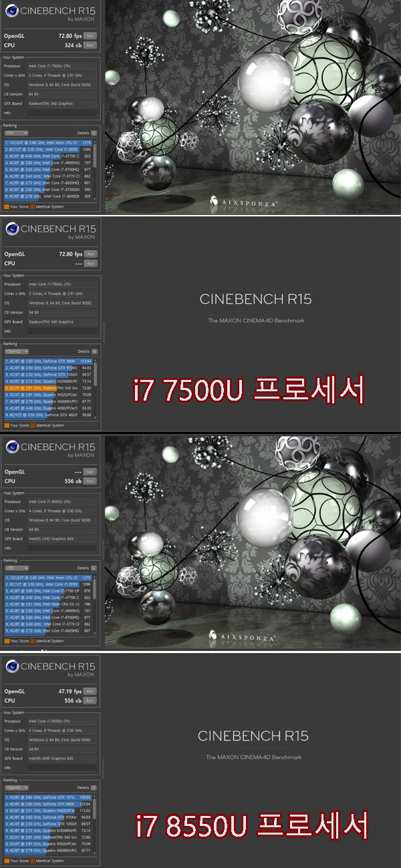Click scroll-up arrow in 47.19 fps ranking list
The image size is (401, 868).
94,797
